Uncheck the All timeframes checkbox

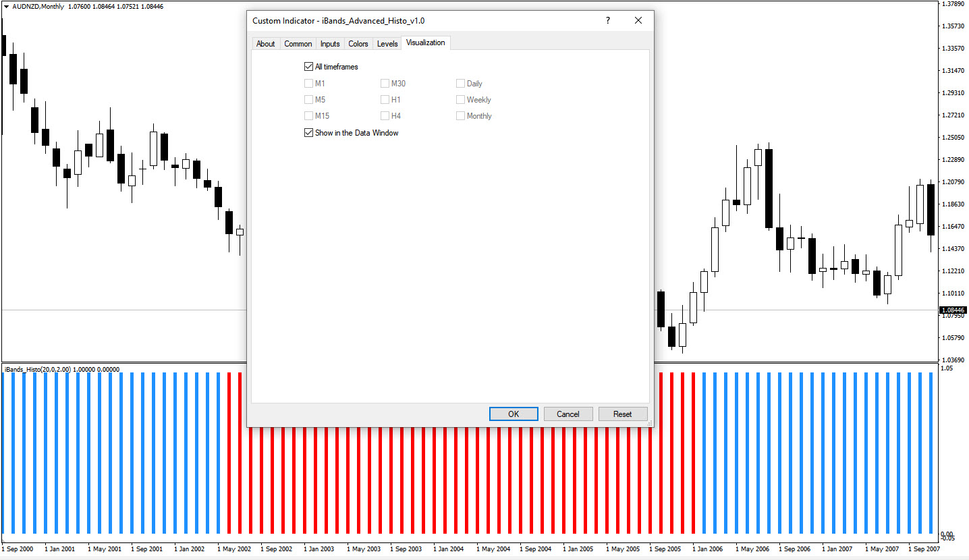point(309,67)
